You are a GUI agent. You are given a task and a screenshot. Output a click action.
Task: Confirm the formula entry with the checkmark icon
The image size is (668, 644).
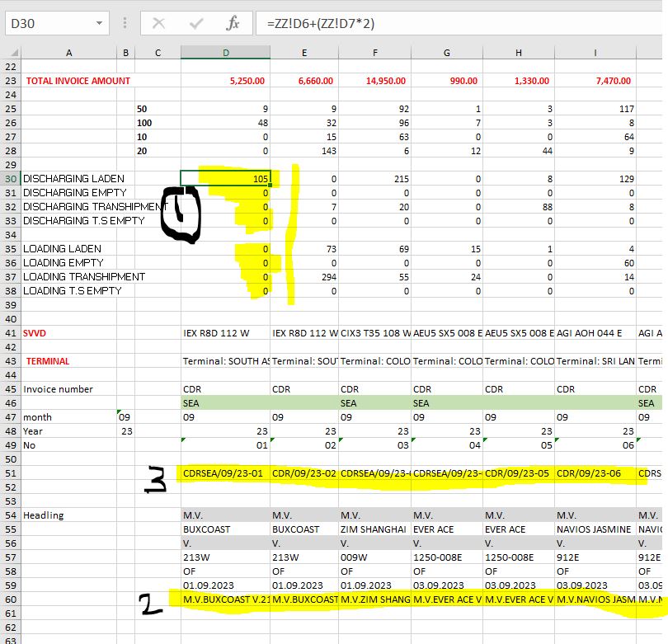195,23
